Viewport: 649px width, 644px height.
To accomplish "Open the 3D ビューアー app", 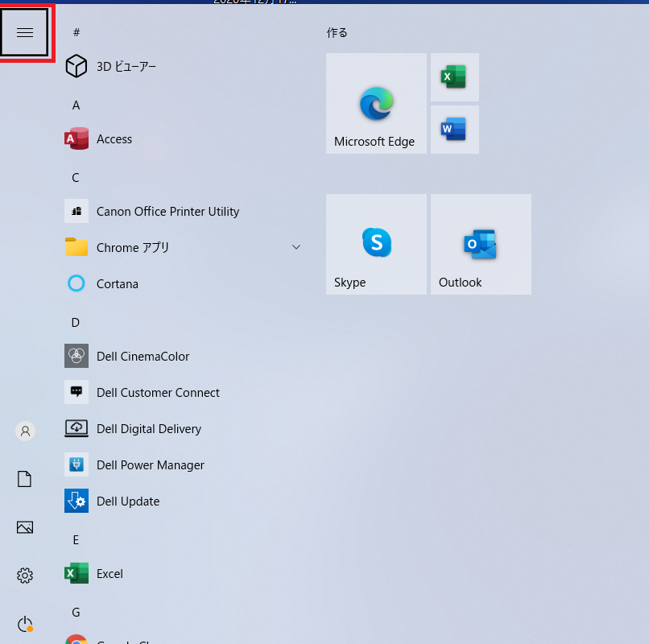I will [126, 67].
